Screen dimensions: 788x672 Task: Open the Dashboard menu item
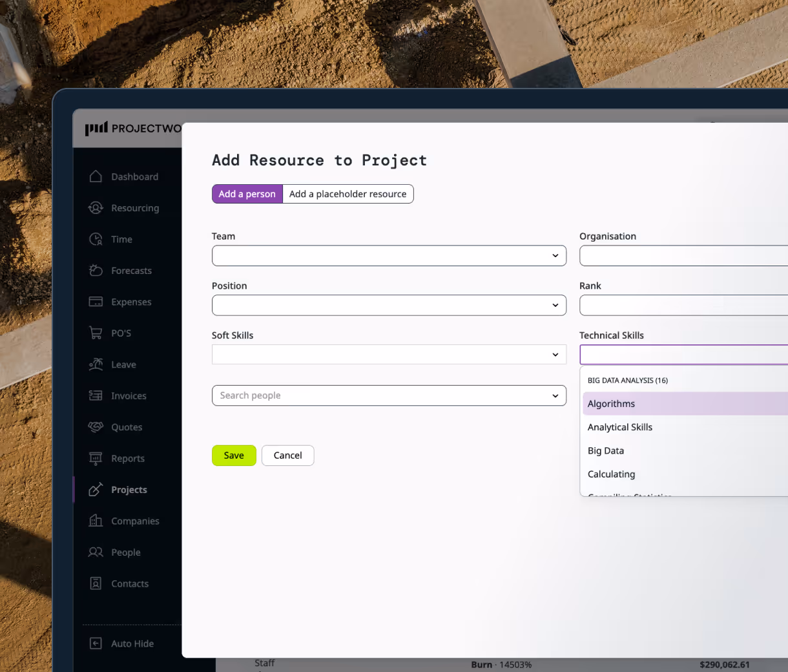coord(134,176)
